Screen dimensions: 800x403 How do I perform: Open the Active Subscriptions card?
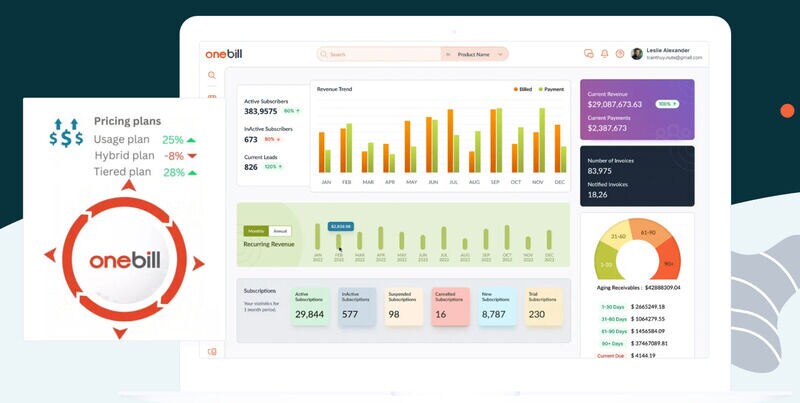pyautogui.click(x=310, y=308)
